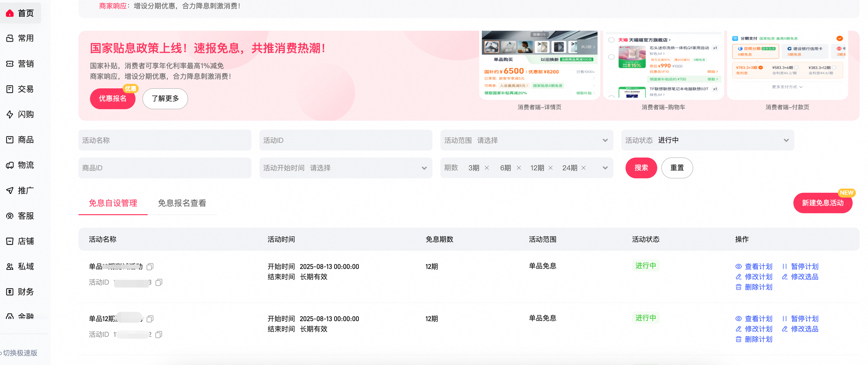The height and width of the screenshot is (365, 868).
Task: Focus the 活动ID input field
Action: 346,140
